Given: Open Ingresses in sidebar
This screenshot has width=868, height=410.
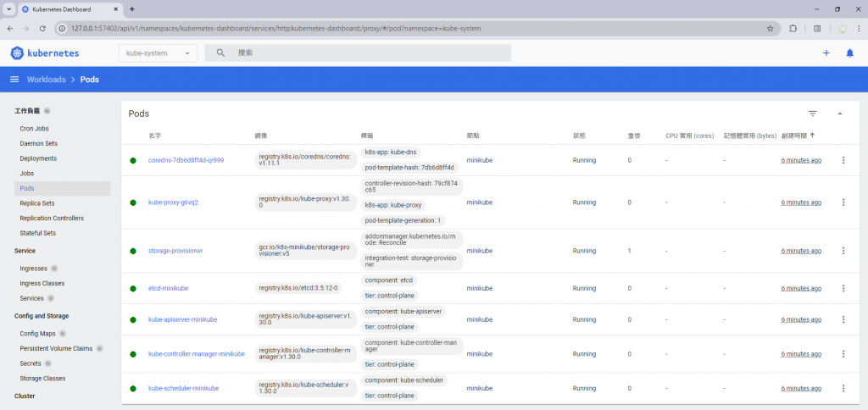Looking at the screenshot, I should click(x=33, y=269).
